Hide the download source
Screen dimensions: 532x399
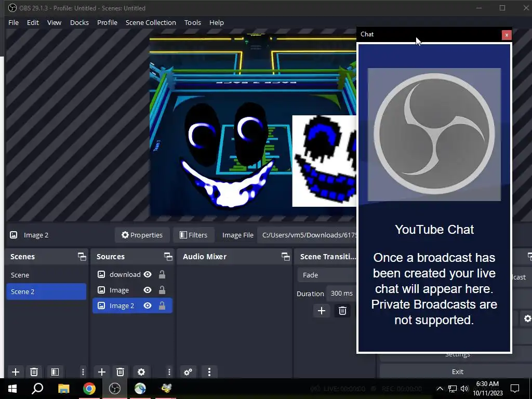pyautogui.click(x=147, y=274)
